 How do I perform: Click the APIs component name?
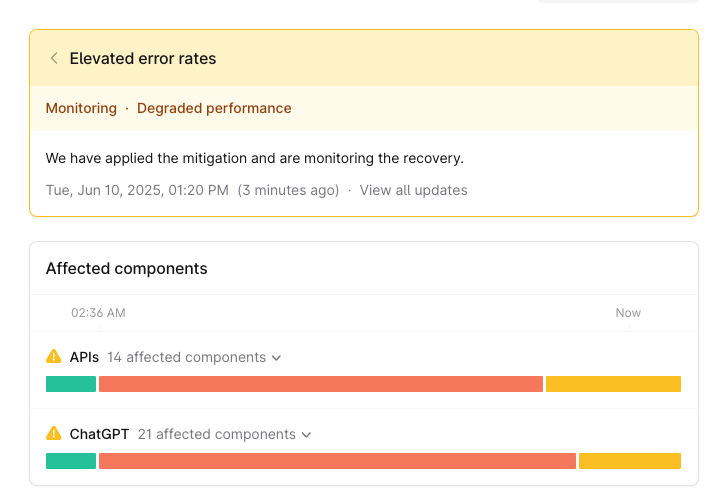click(84, 357)
